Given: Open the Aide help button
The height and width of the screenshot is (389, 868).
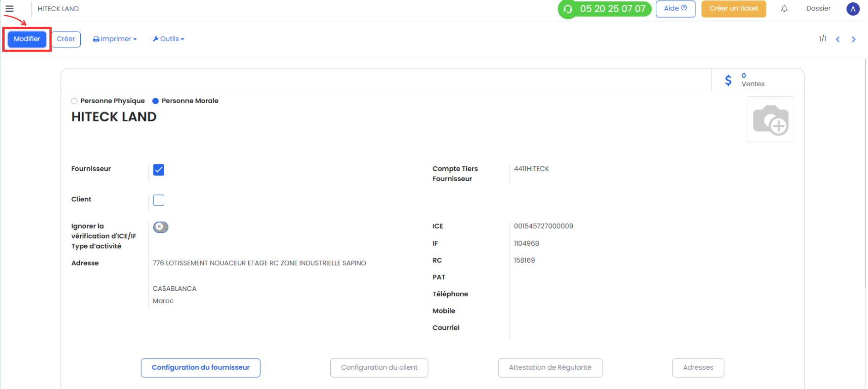Looking at the screenshot, I should [x=676, y=9].
